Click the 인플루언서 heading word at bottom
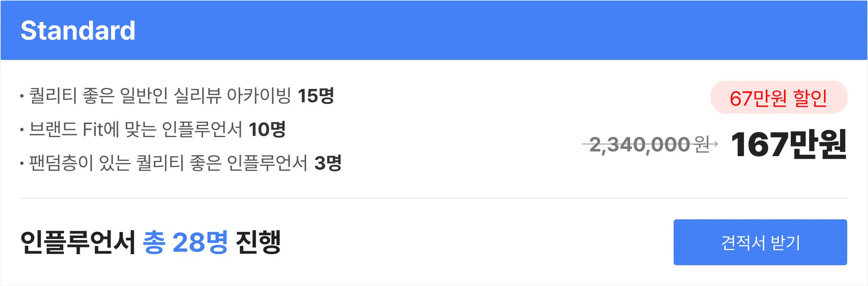This screenshot has width=868, height=286. pos(78,242)
